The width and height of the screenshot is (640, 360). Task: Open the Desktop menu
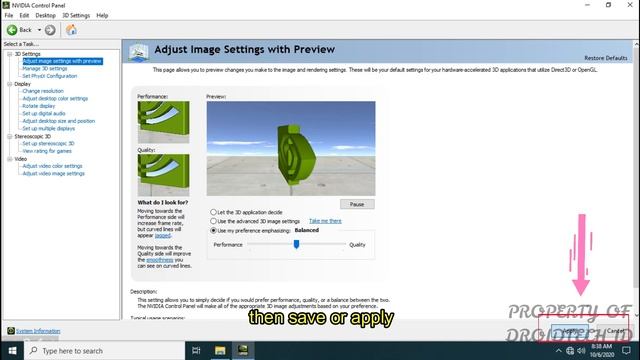coord(45,16)
